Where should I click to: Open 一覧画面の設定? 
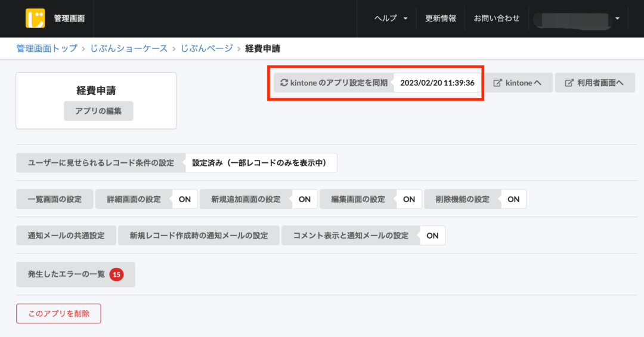(55, 199)
